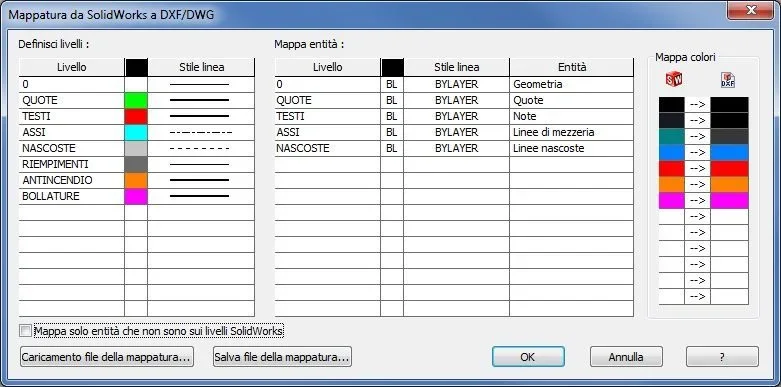Image resolution: width=781 pixels, height=387 pixels.
Task: Click BL color cell in Quote entity row
Action: coord(391,100)
